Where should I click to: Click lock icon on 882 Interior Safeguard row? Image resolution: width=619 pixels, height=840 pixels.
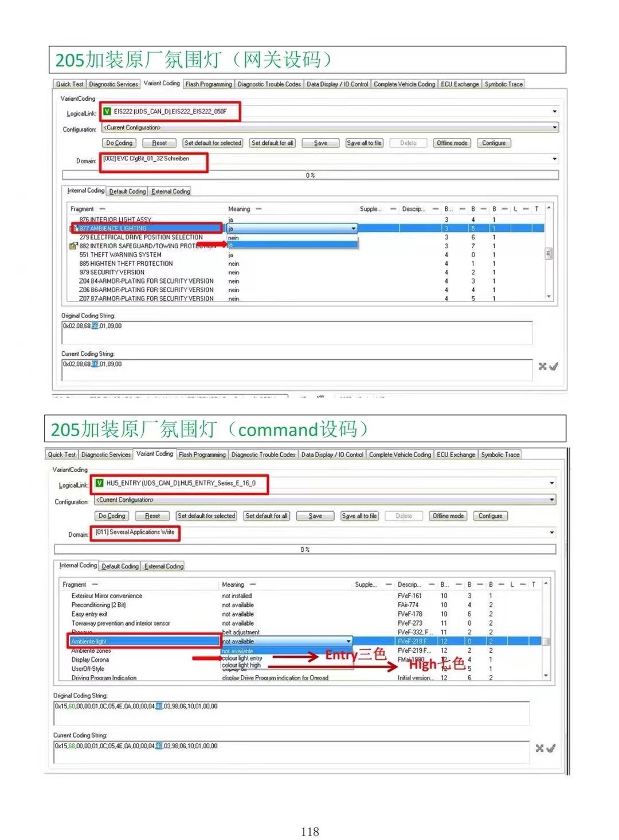pos(73,246)
